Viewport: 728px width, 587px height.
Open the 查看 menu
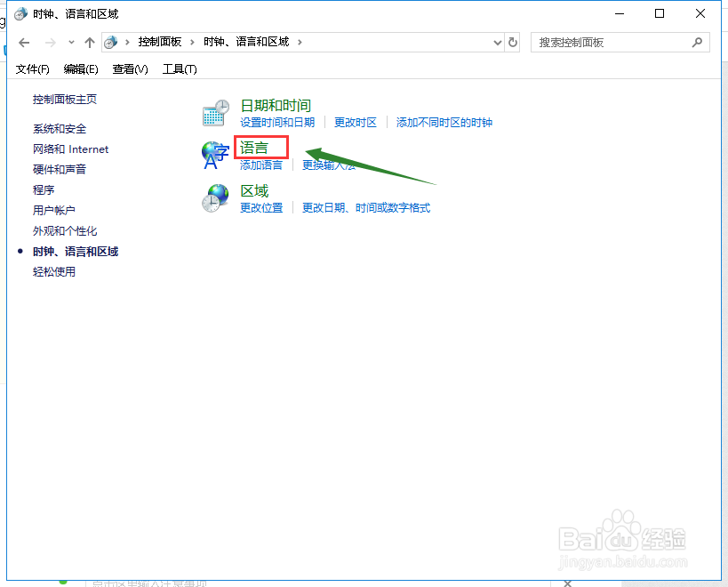coord(129,68)
